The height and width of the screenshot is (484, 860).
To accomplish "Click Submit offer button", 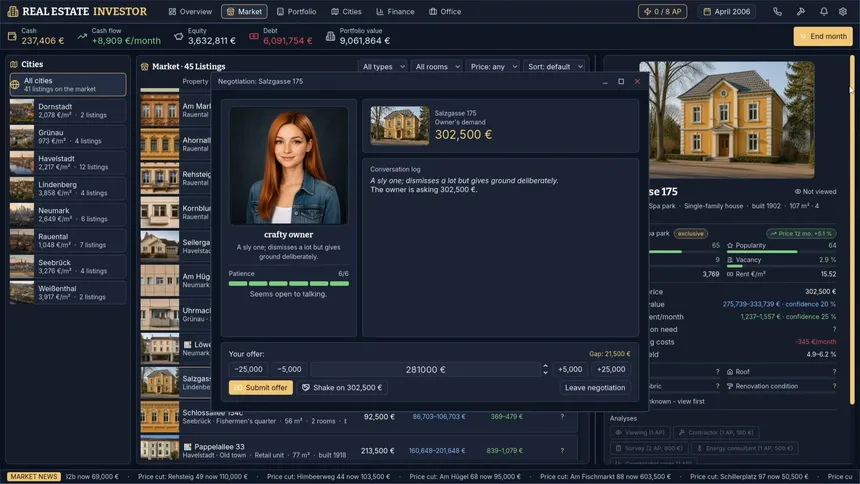I will coord(261,387).
